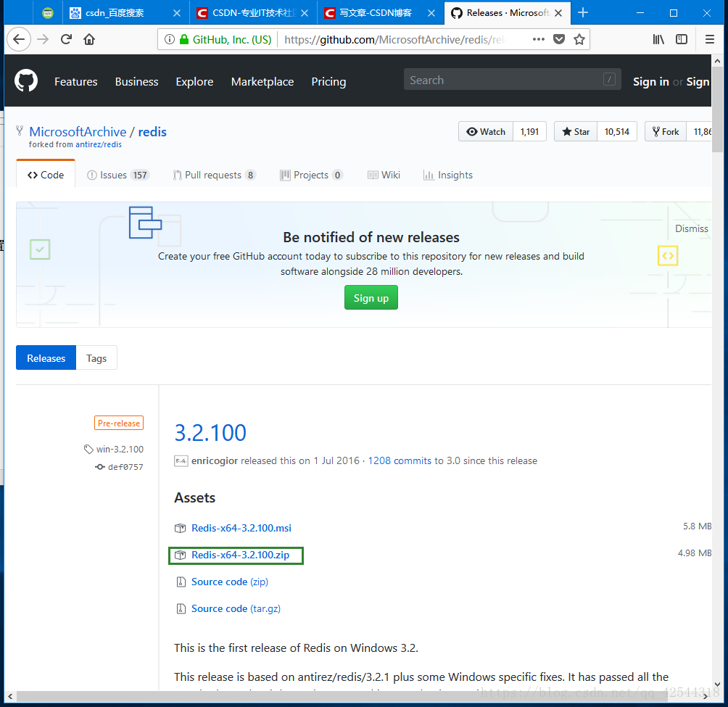Image resolution: width=728 pixels, height=707 pixels.
Task: Close the Releases · Microsoft tab
Action: pyautogui.click(x=558, y=13)
